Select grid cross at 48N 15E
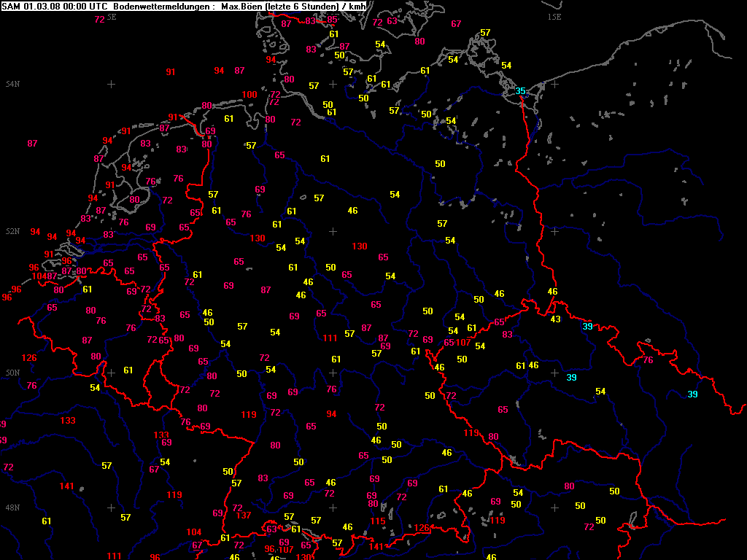Viewport: 747px width, 560px height. 554,507
